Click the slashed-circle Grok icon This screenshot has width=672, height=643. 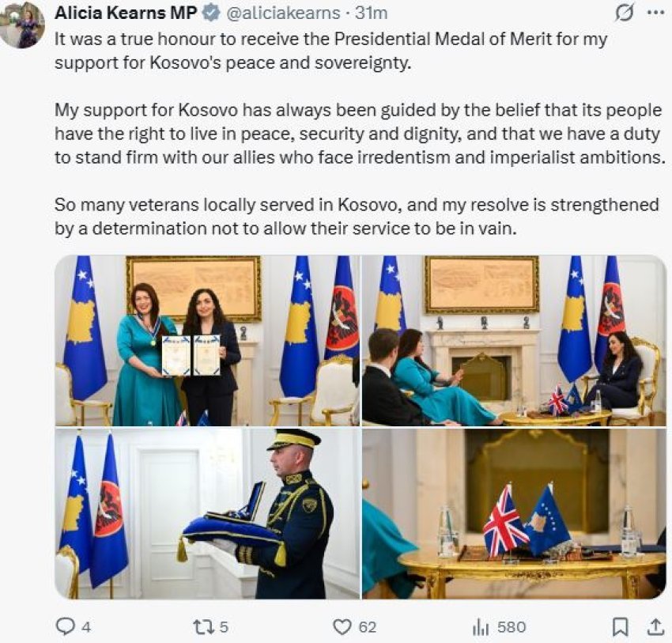[x=624, y=13]
